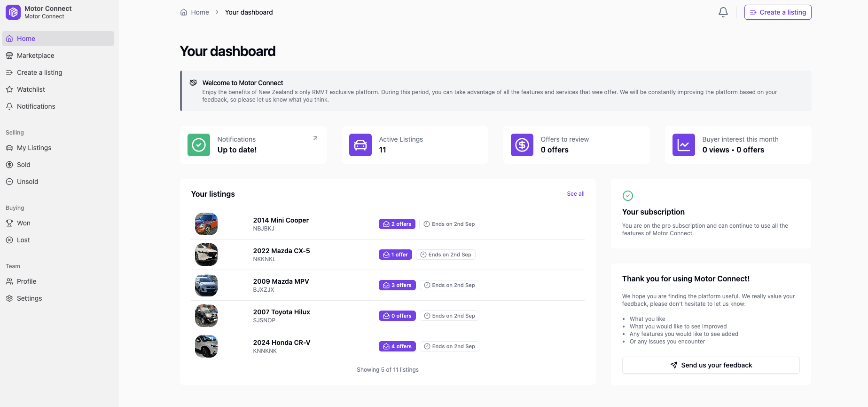The height and width of the screenshot is (407, 868).
Task: Select Settings in the Team section
Action: point(29,298)
